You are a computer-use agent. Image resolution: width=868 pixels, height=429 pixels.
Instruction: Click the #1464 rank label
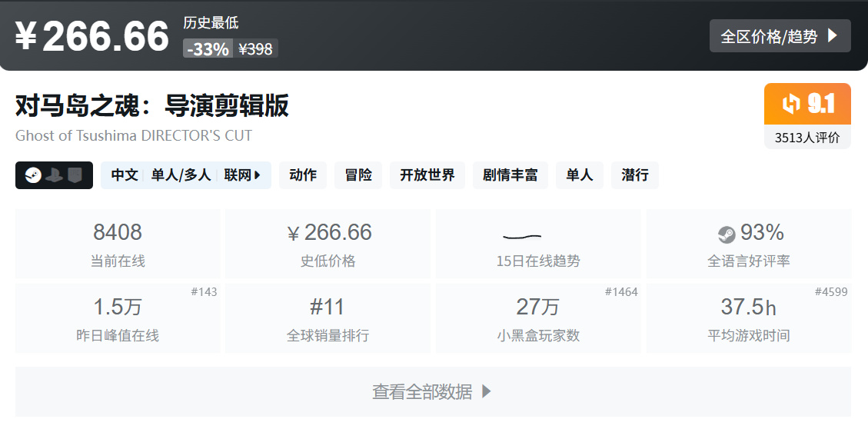622,291
